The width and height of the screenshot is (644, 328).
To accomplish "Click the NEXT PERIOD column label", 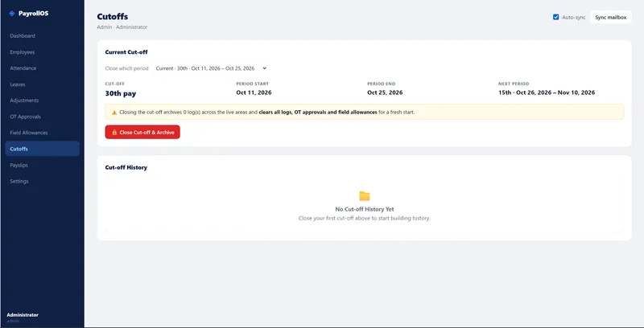I will click(514, 84).
